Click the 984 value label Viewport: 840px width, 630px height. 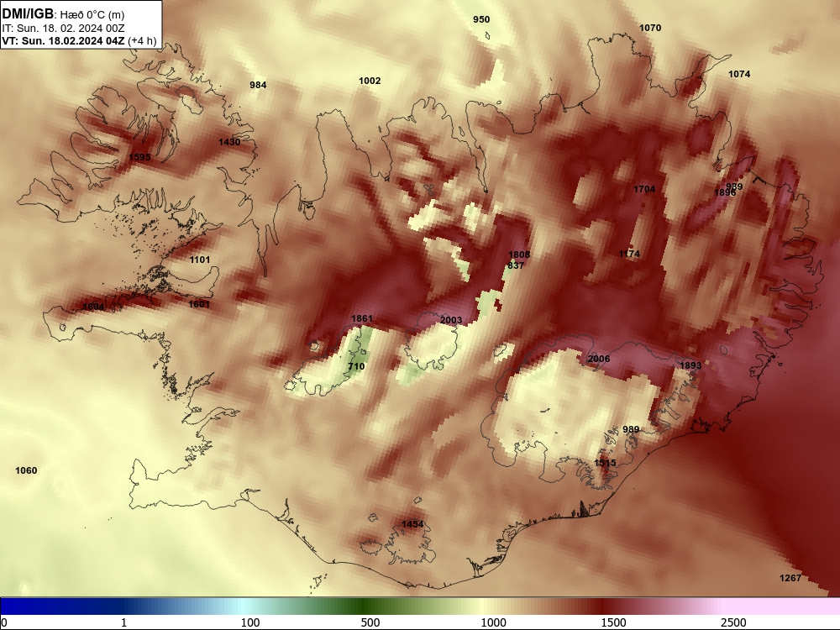[258, 85]
